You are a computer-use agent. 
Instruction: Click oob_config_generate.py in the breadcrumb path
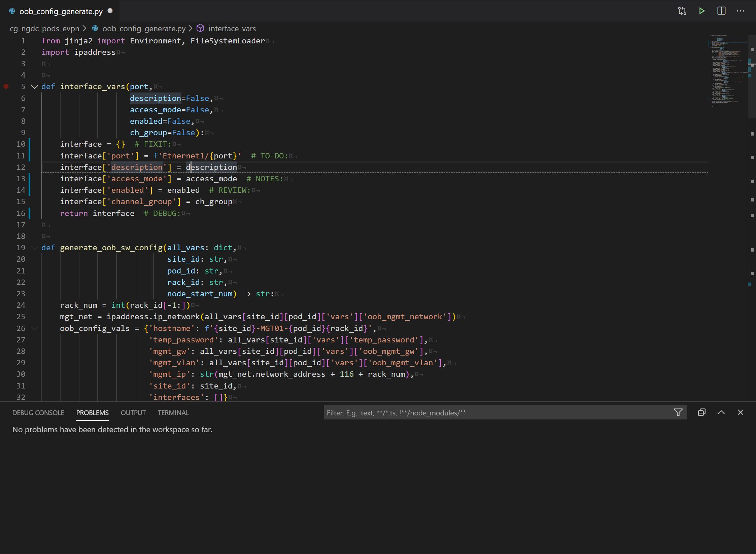144,29
